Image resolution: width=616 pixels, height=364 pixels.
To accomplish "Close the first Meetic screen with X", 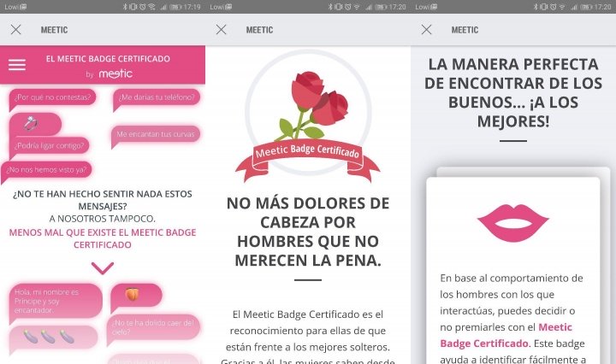I will pos(15,29).
